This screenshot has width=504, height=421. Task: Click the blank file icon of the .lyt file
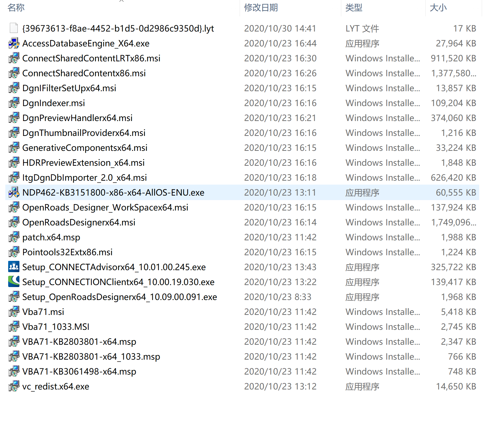coord(14,28)
